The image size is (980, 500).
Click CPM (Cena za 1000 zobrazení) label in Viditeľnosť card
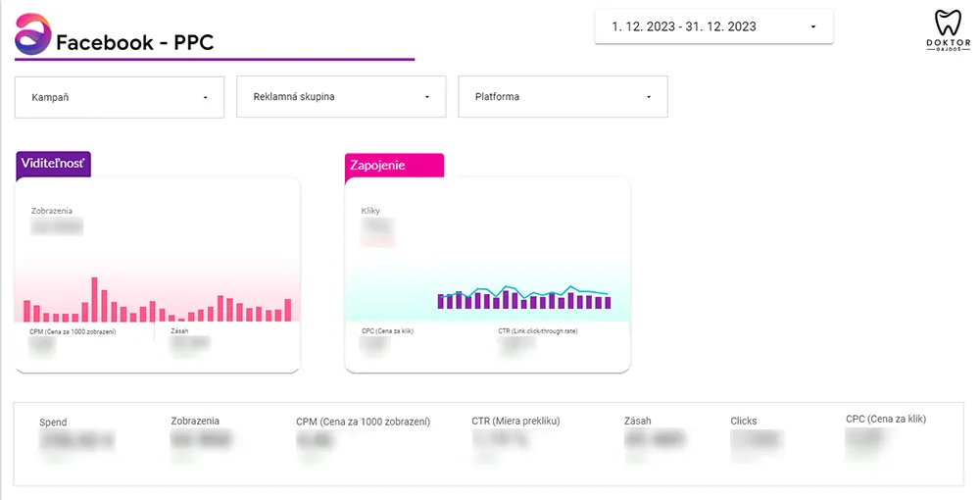point(73,332)
